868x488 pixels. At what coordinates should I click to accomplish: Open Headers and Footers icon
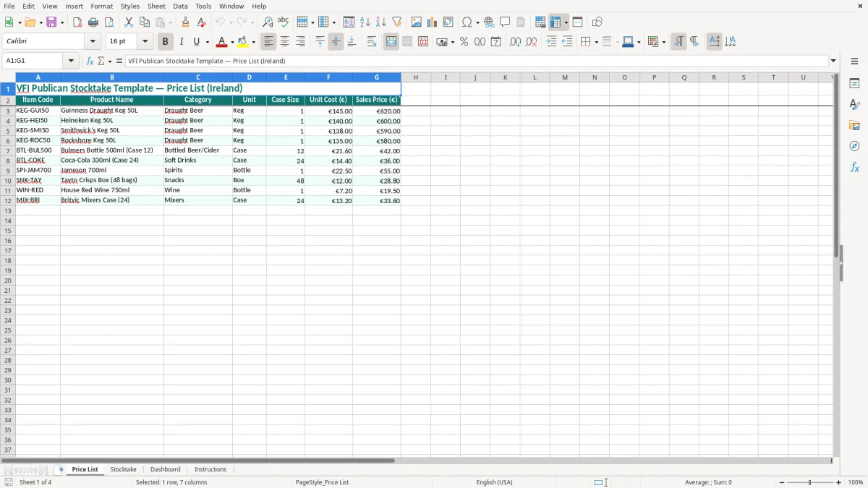point(521,22)
